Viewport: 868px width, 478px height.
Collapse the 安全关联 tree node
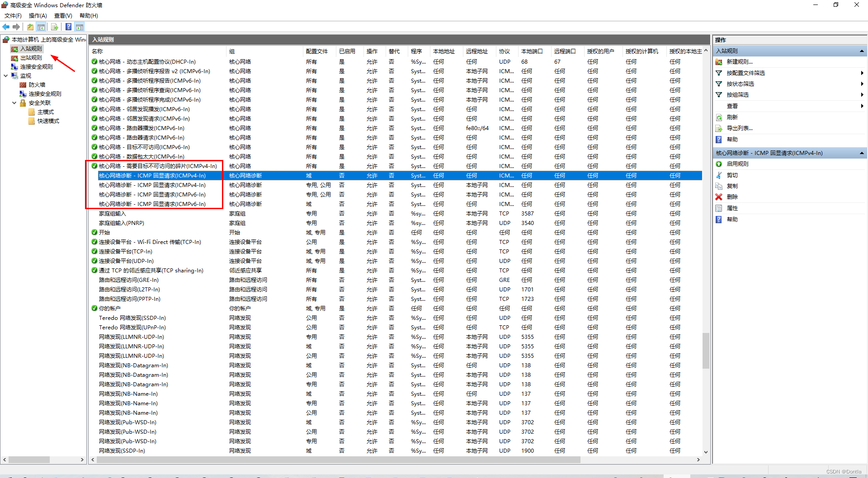point(14,103)
